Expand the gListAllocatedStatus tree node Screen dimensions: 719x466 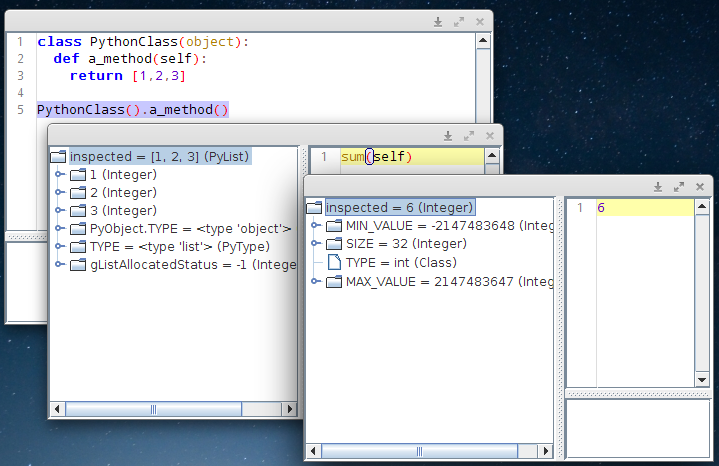pyautogui.click(x=59, y=264)
